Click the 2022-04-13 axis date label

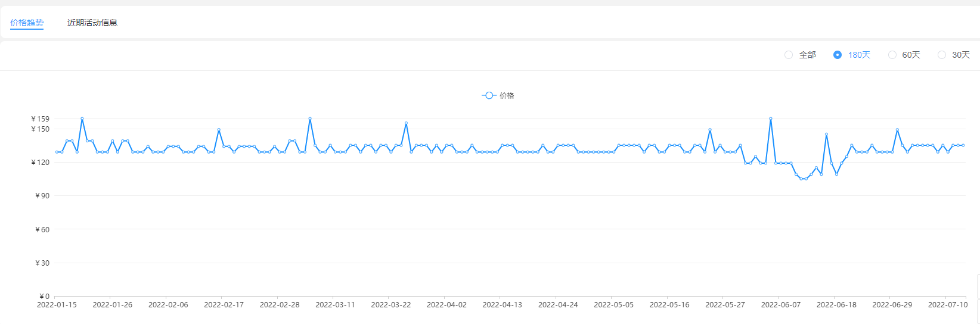502,304
